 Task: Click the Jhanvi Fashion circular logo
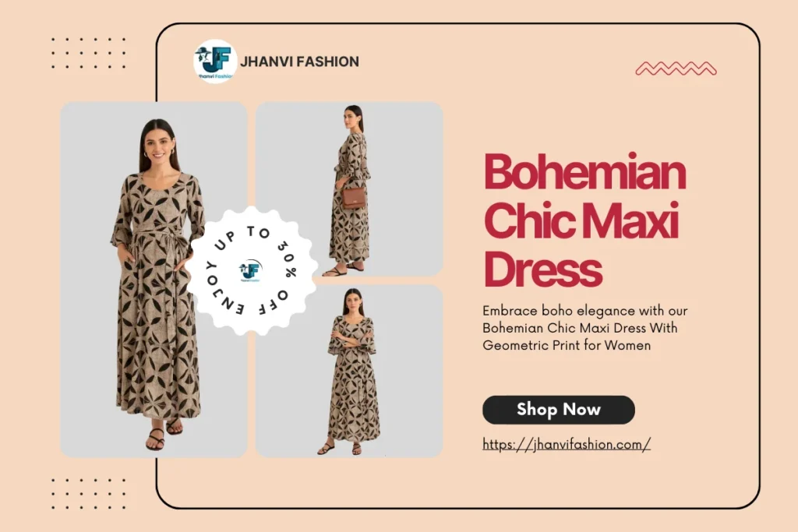(x=215, y=62)
